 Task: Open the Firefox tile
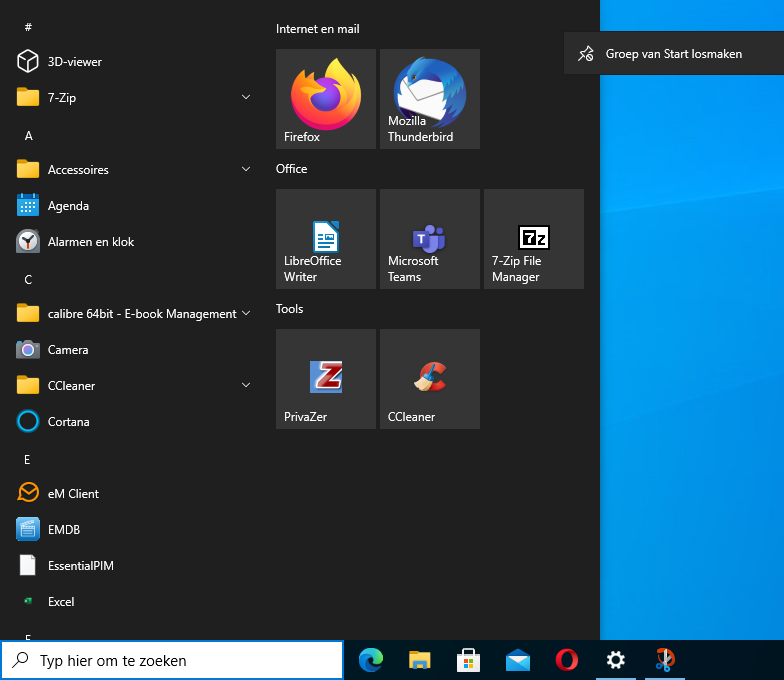click(x=326, y=99)
